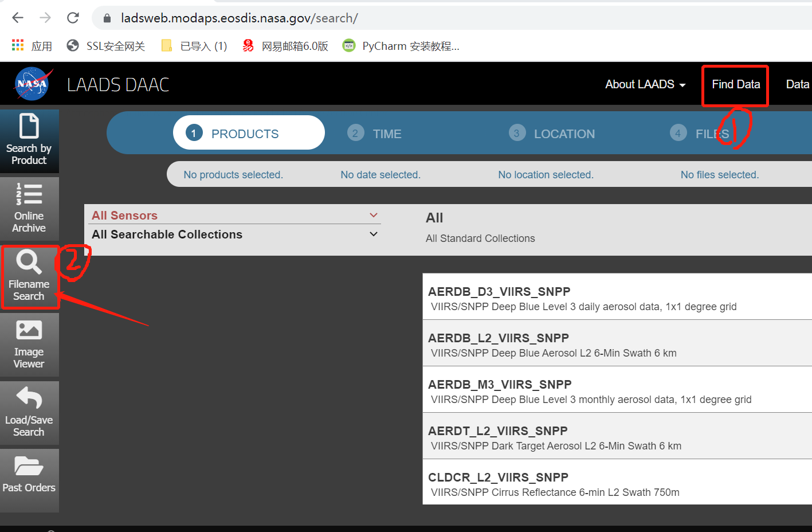812x532 pixels.
Task: Click the NASA logo in the header
Action: (x=33, y=83)
